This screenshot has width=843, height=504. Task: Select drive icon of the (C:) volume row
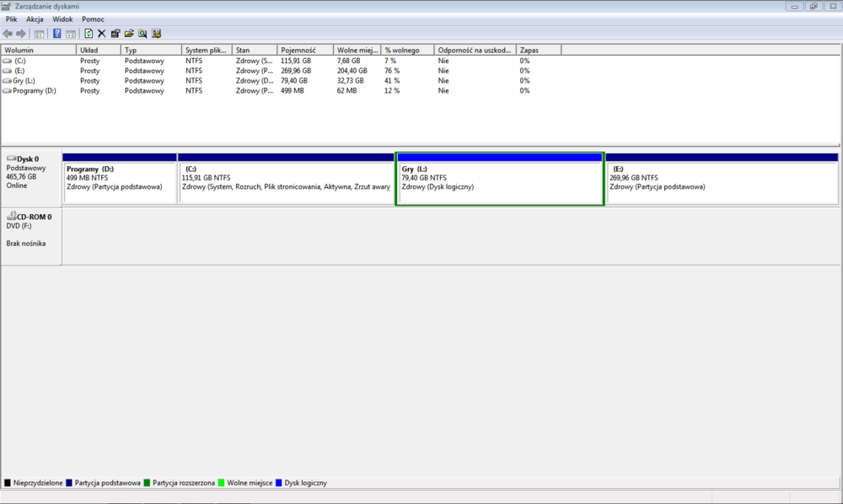pyautogui.click(x=7, y=61)
